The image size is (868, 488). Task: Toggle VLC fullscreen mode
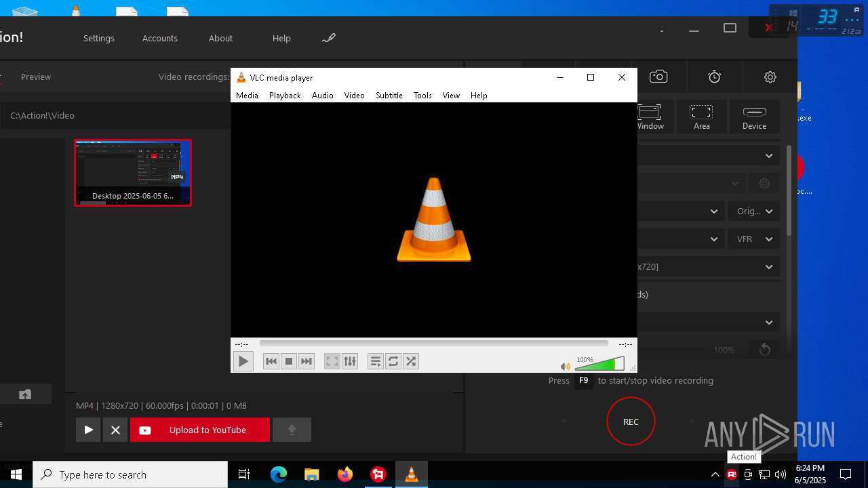(332, 361)
